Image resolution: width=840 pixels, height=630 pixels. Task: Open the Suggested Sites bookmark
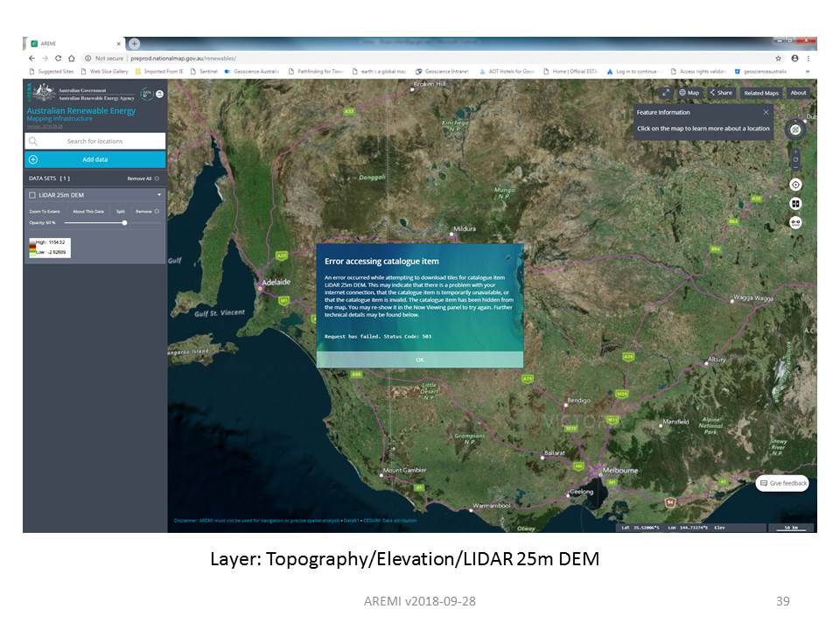(52, 71)
